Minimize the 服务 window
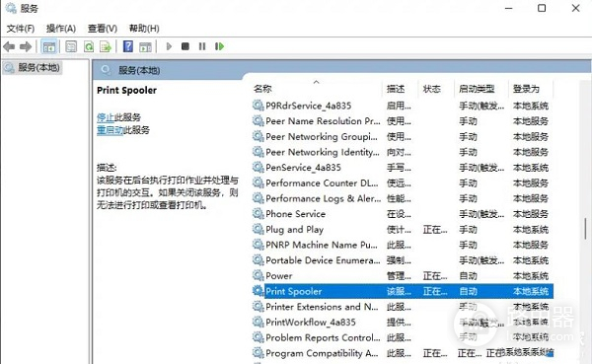 (x=508, y=8)
